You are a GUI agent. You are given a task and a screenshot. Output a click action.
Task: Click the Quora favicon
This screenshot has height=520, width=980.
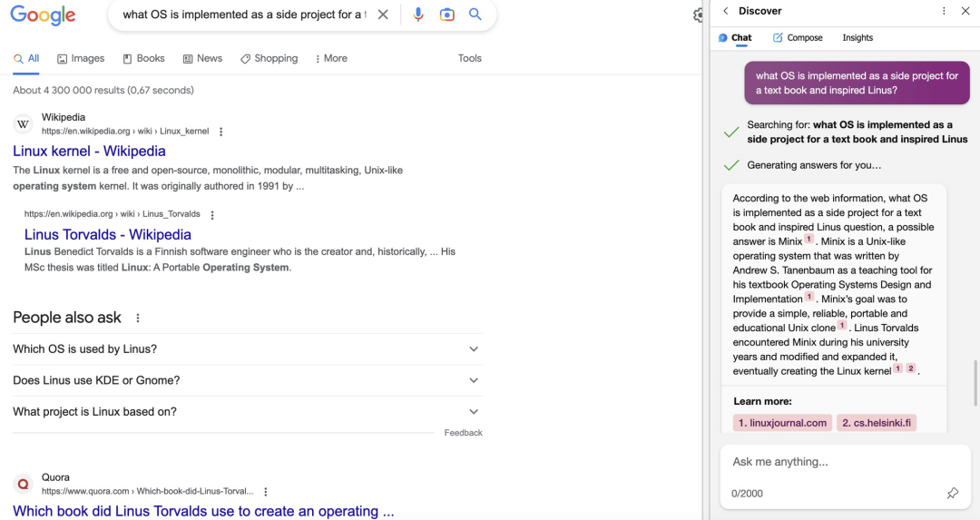(x=23, y=484)
